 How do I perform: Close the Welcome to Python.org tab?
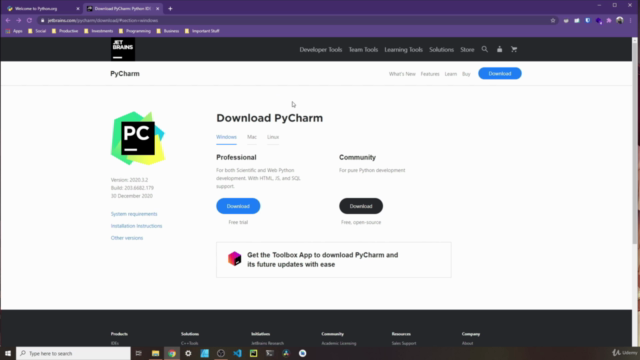coord(78,9)
